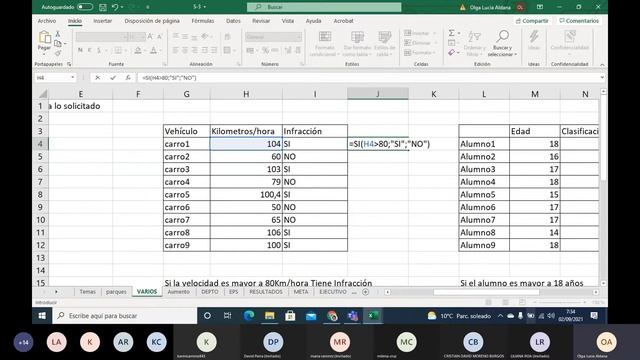This screenshot has width=640, height=360.
Task: Click the horizontal scrollbar thumb
Action: pyautogui.click(x=486, y=292)
